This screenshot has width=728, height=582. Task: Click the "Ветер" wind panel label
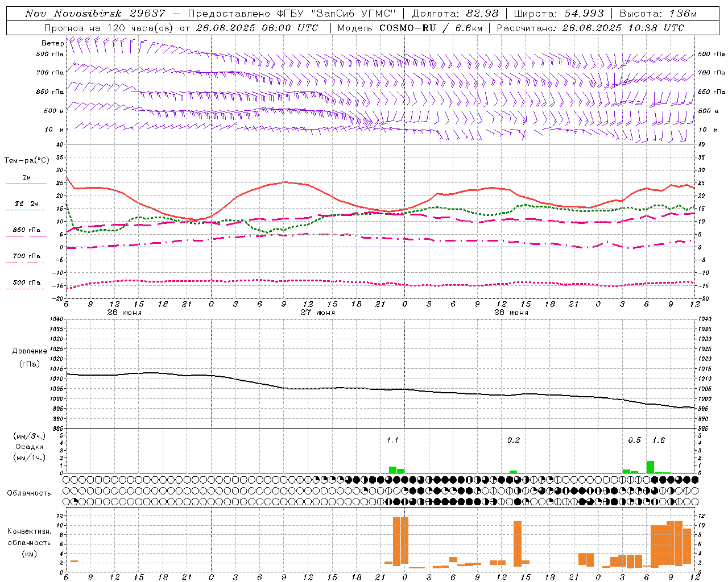52,43
